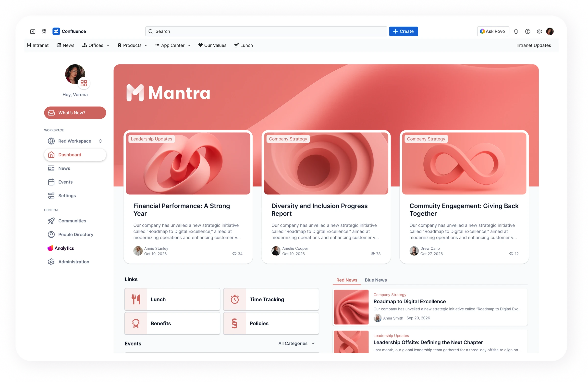Expand the Offices dropdown menu

[96, 45]
